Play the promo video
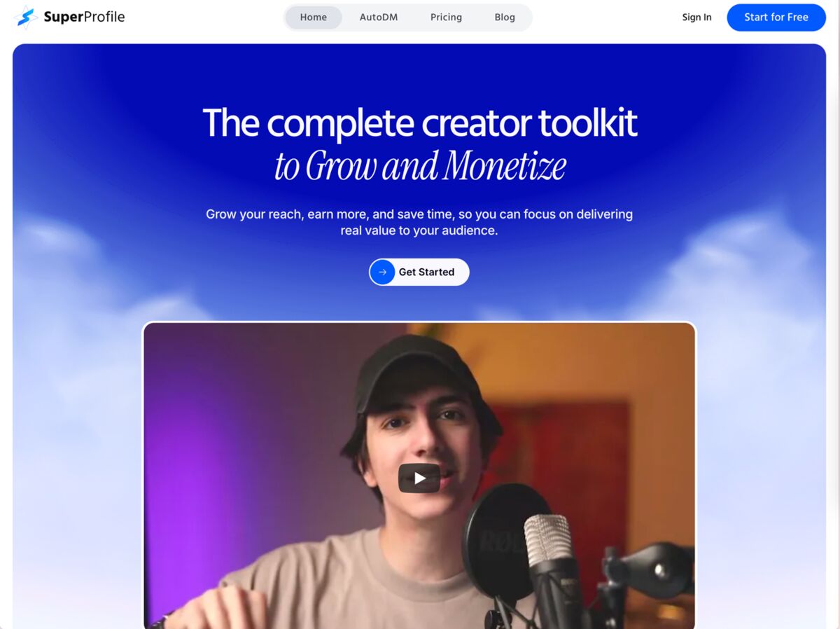 click(x=419, y=478)
